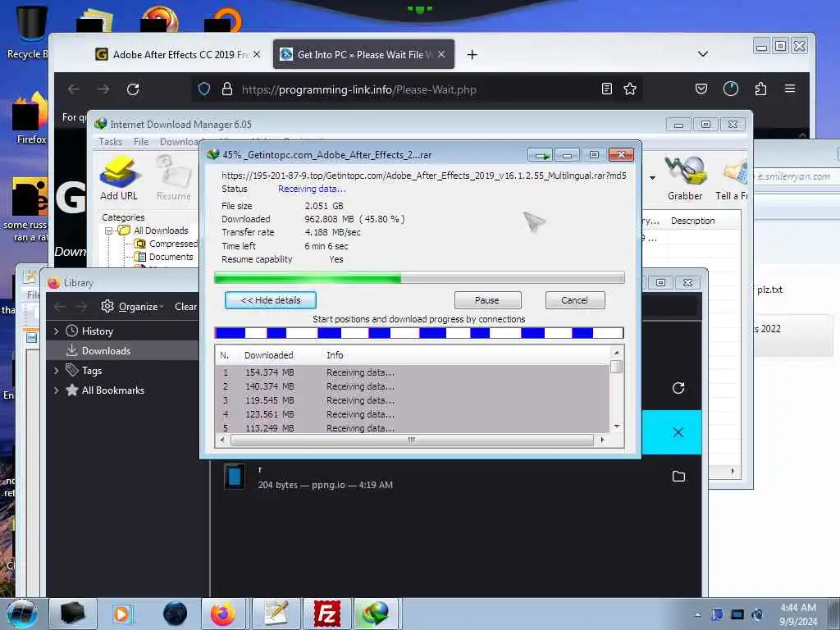This screenshot has height=630, width=840.
Task: Open Internet Download Manager taskbar icon
Action: [x=376, y=614]
